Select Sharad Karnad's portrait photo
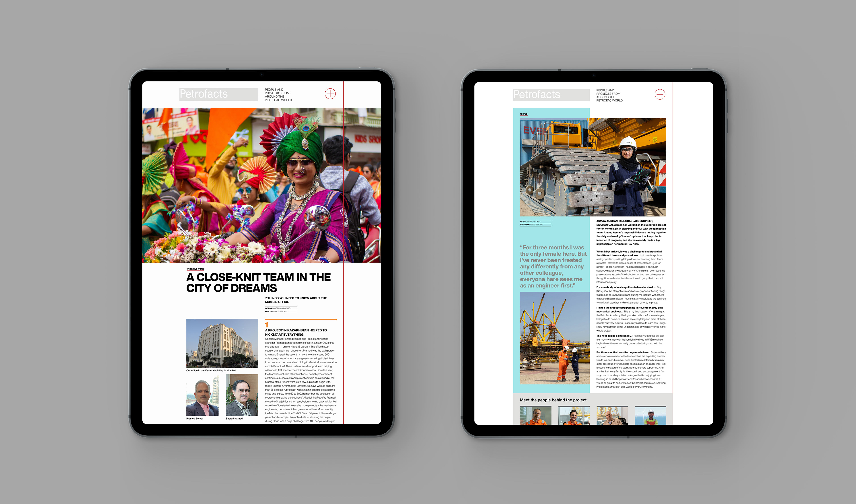Screen dimensions: 856x504 click(241, 395)
